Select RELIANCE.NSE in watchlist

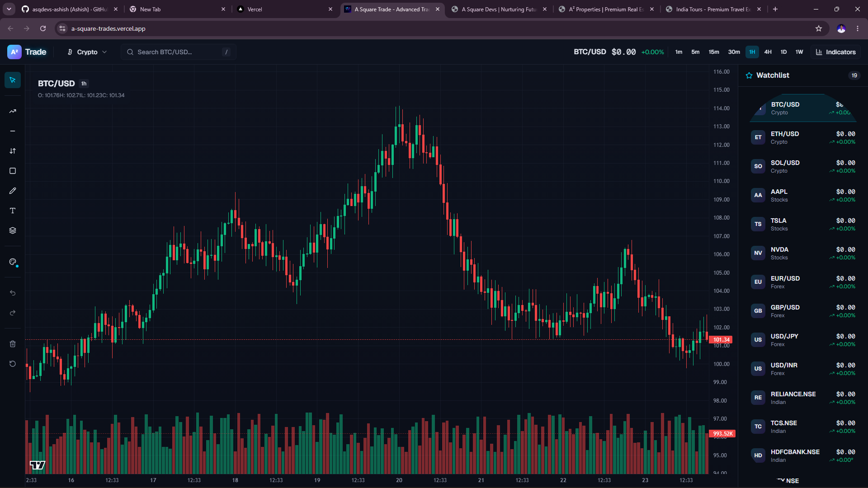tap(803, 398)
